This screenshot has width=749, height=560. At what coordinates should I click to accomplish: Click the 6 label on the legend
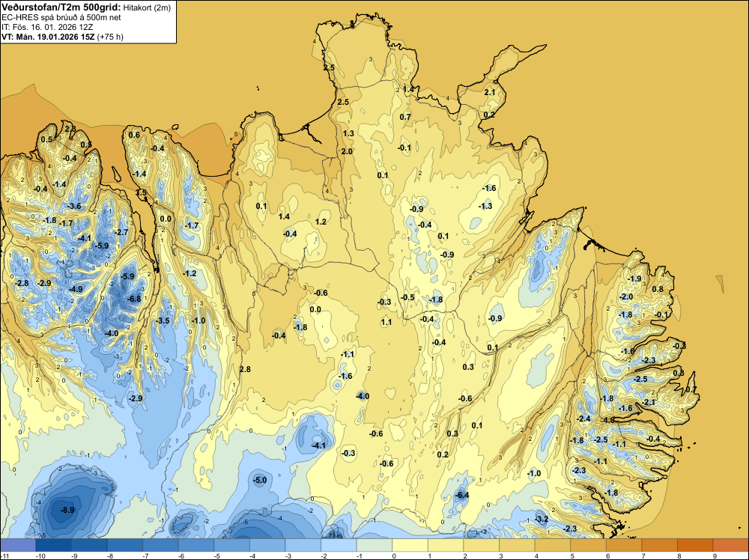[608, 556]
